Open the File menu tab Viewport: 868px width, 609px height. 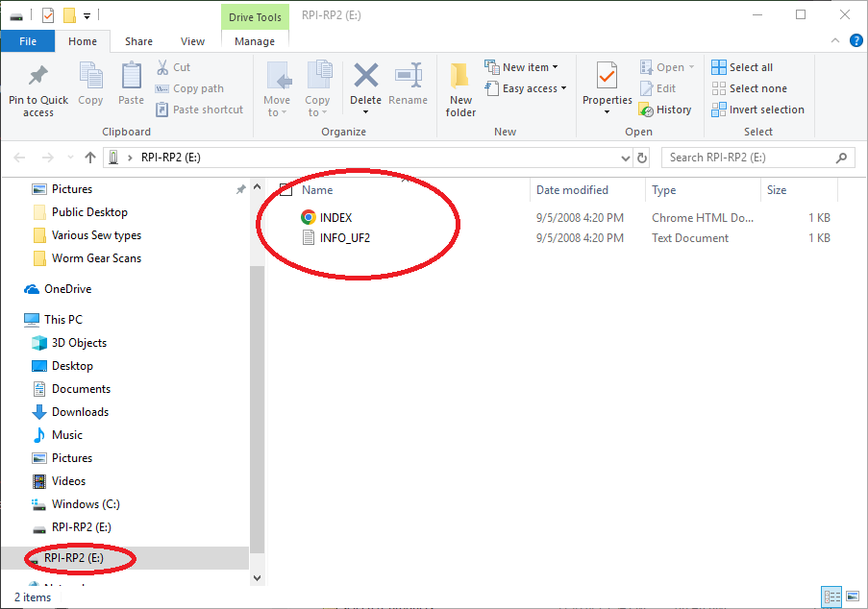click(x=28, y=41)
